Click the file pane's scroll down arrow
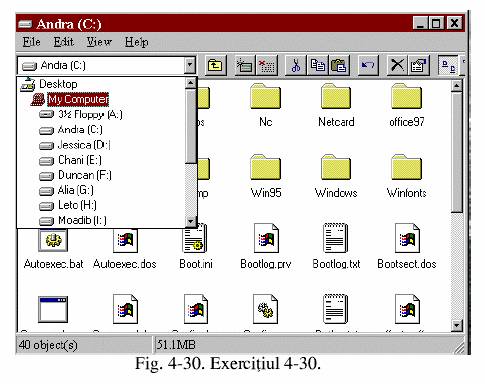Viewport: 485px width, 384px height. (x=457, y=325)
